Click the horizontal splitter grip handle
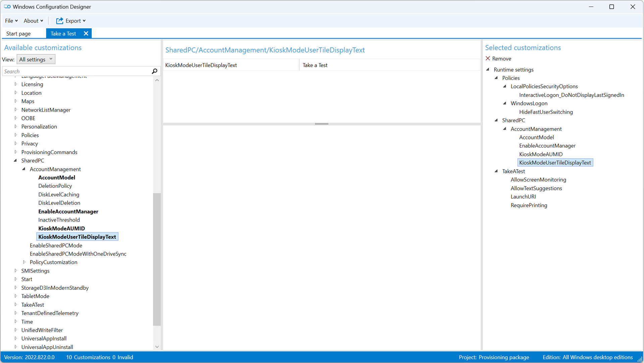 (321, 124)
